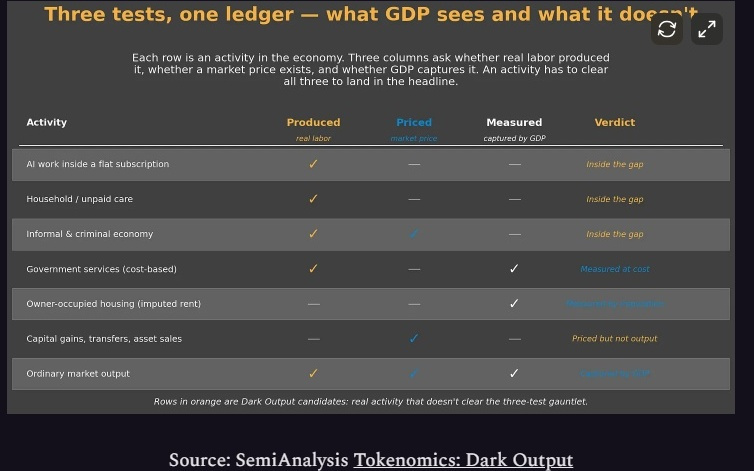Image resolution: width=754 pixels, height=471 pixels.
Task: Click the refresh image icon
Action: tap(667, 29)
